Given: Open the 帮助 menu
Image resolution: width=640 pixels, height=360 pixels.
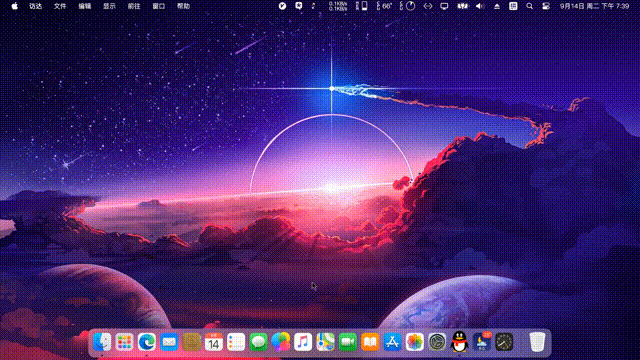Looking at the screenshot, I should (x=183, y=6).
